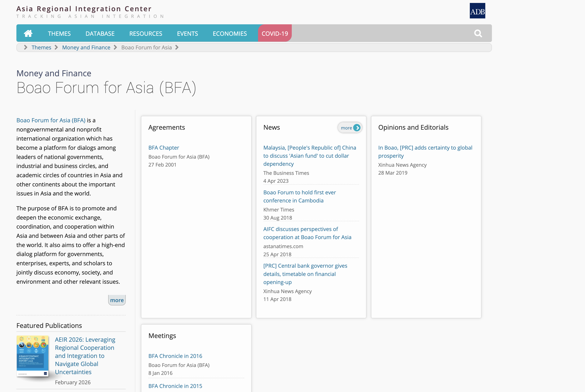This screenshot has height=392, width=585.
Task: Open the EVENTS menu
Action: pos(188,34)
